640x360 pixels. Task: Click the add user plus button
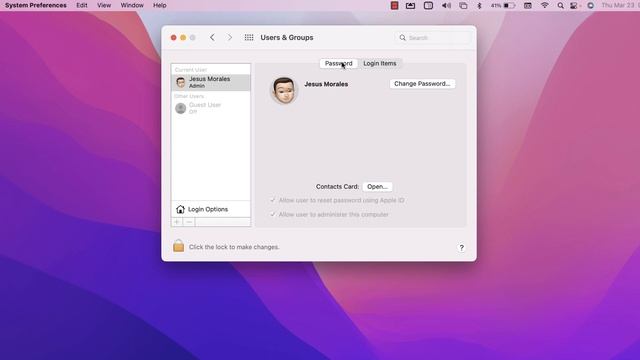pyautogui.click(x=177, y=222)
